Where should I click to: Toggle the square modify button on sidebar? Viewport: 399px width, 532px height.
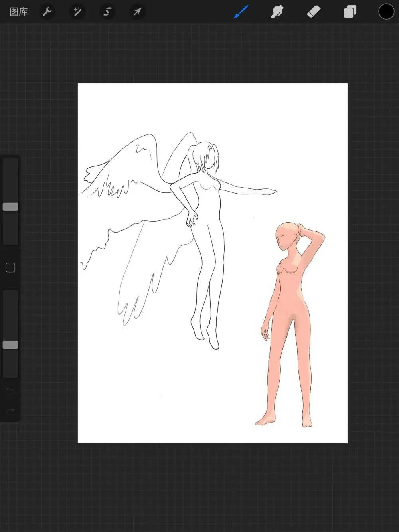pyautogui.click(x=10, y=267)
